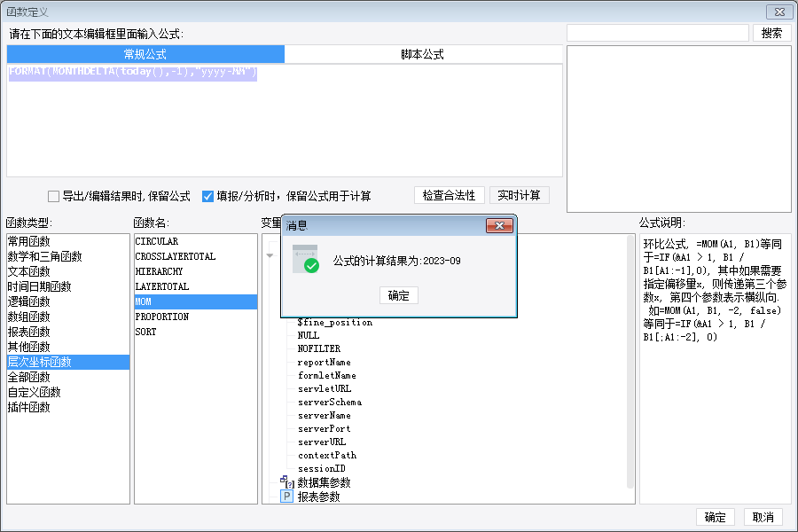Open 报表参数 tree node label
Image resolution: width=798 pixels, height=532 pixels.
tap(318, 497)
